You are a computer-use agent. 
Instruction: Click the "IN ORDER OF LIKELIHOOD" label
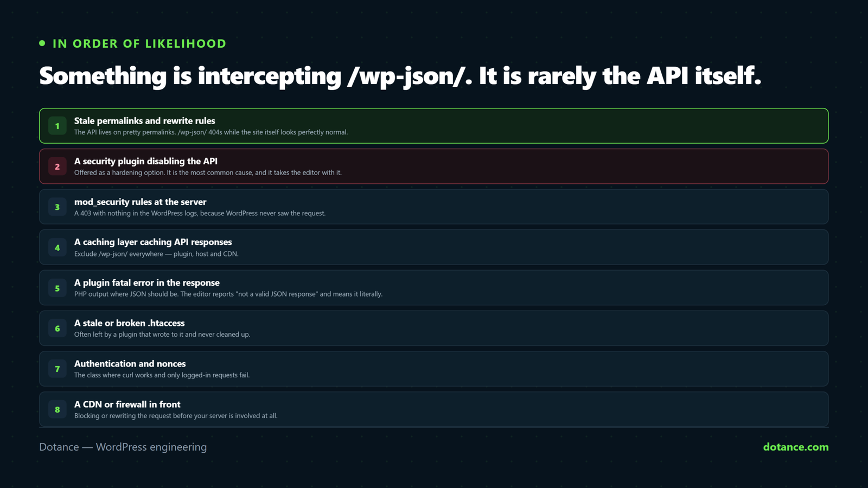(x=139, y=43)
